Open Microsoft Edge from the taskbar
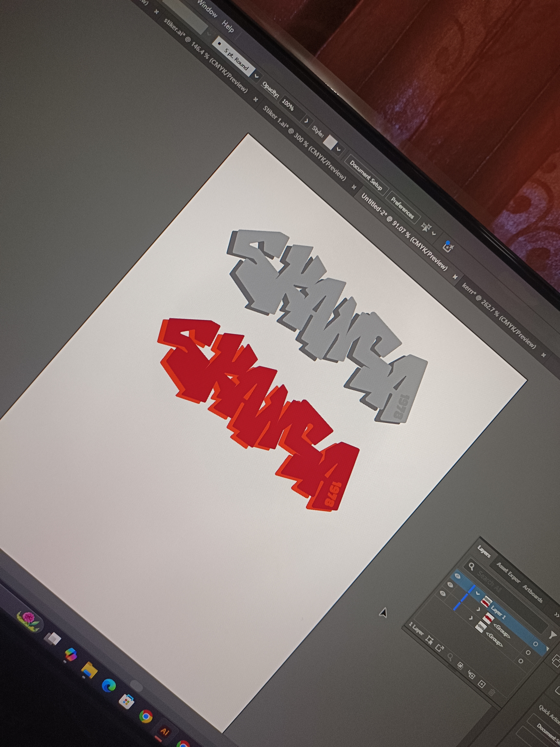 point(109,686)
